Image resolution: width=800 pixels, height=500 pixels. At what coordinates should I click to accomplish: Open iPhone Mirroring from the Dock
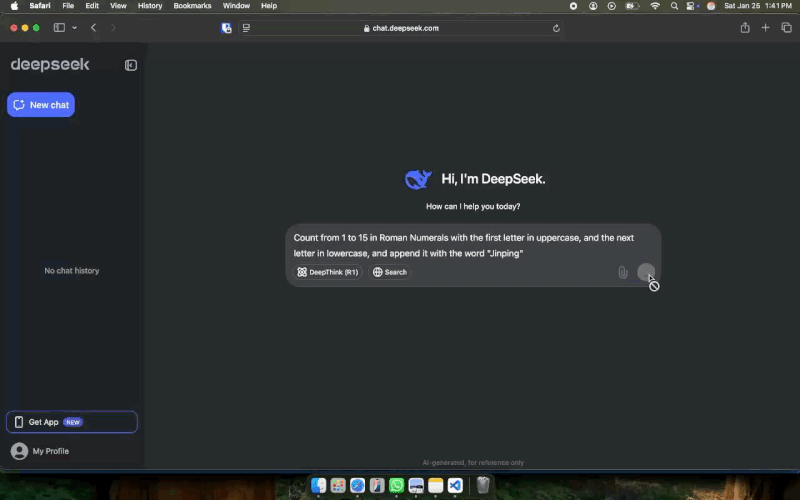(377, 485)
